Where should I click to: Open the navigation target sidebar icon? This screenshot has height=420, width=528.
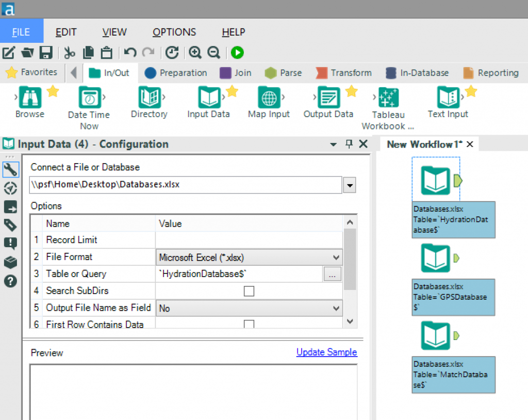(10, 188)
